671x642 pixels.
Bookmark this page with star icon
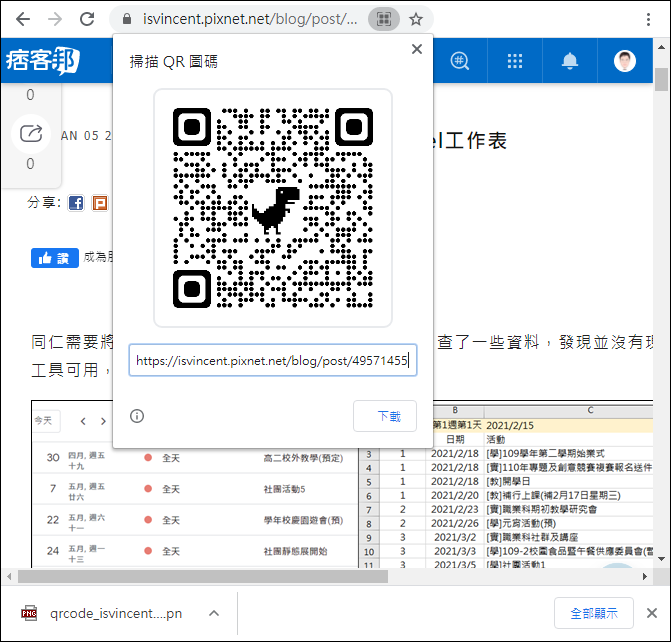pos(416,19)
